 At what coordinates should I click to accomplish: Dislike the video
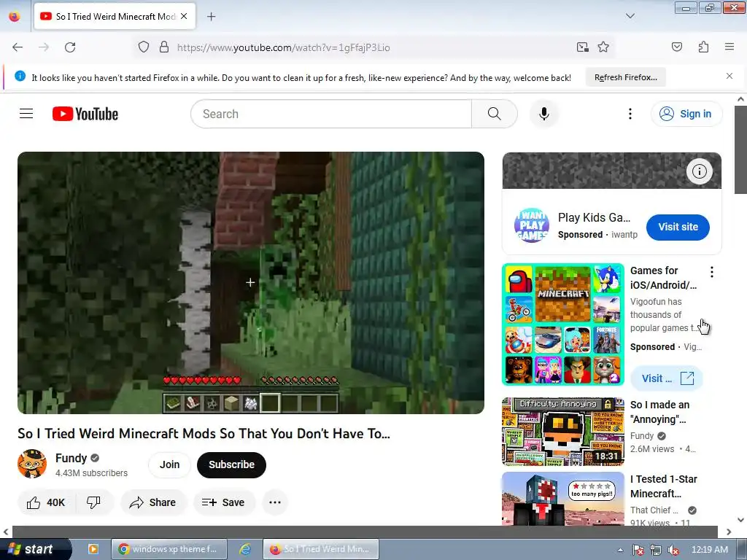point(94,502)
